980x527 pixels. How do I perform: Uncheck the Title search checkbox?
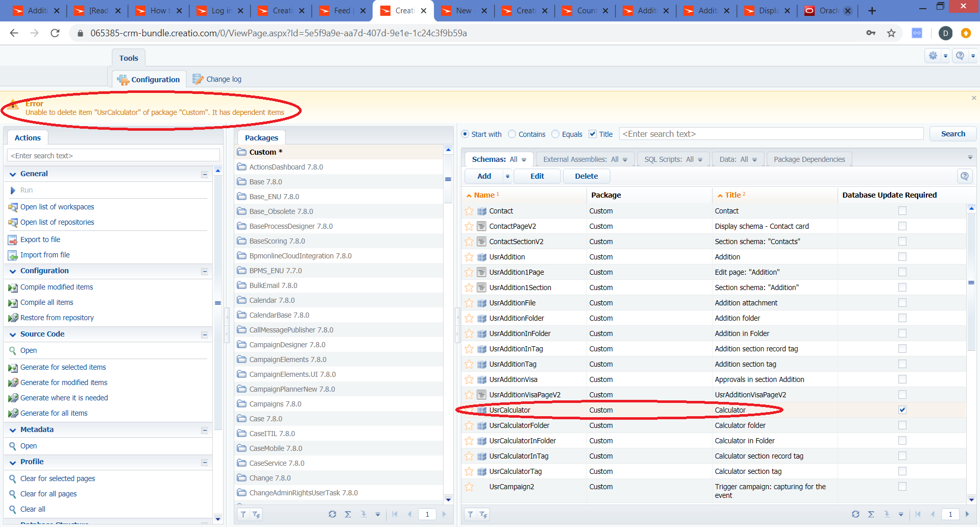pyautogui.click(x=593, y=134)
